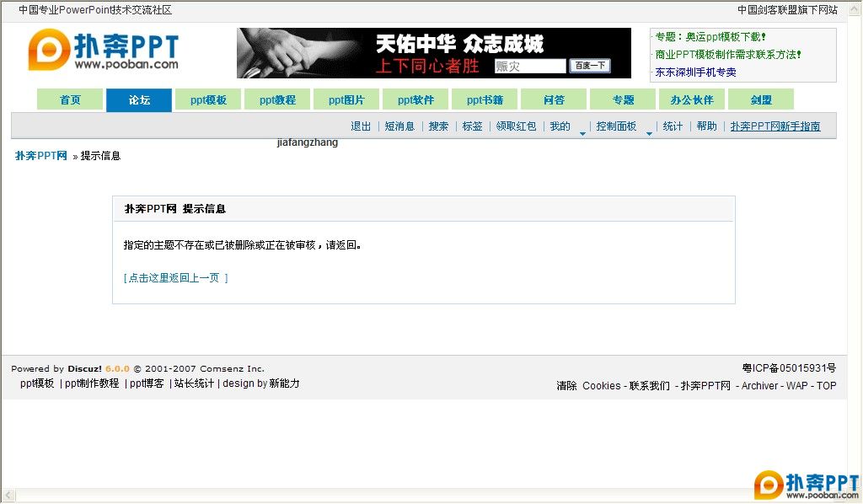Click 领取红包 link

517,126
